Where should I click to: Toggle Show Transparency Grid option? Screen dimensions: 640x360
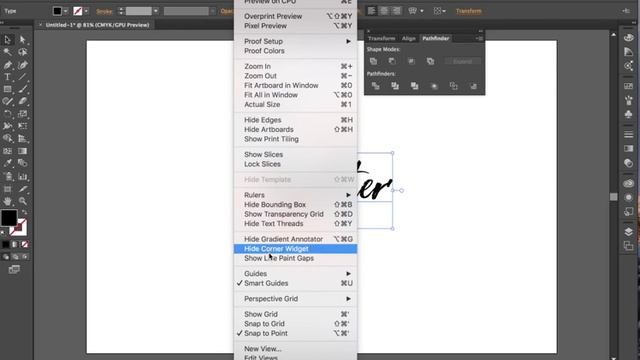click(x=296, y=214)
